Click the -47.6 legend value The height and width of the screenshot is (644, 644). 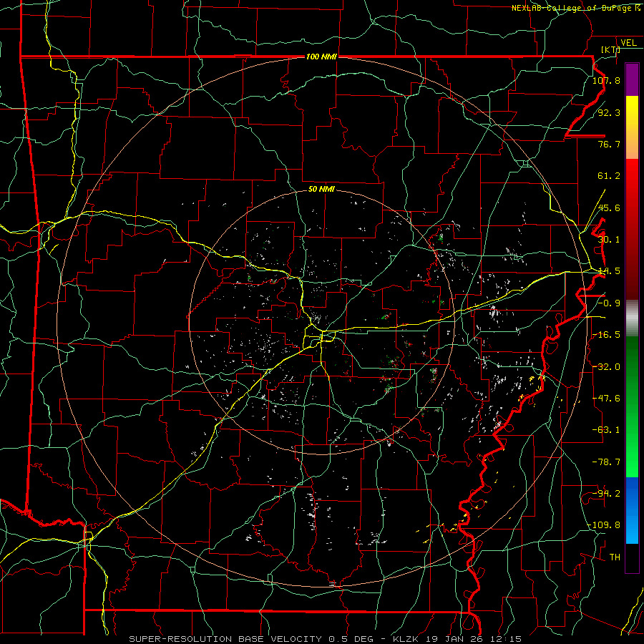click(606, 399)
